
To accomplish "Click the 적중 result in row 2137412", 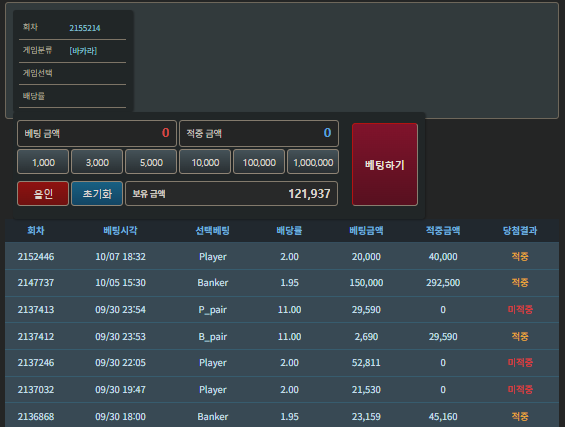I will [x=520, y=337].
